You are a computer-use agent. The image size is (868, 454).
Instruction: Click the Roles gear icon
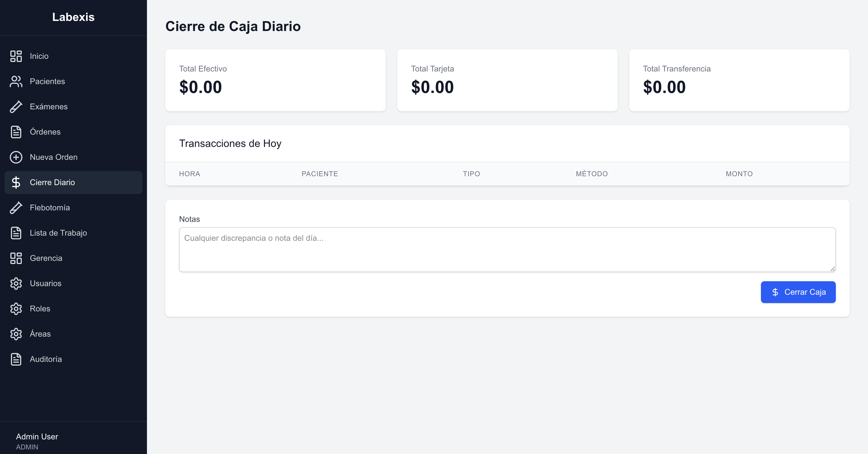pyautogui.click(x=16, y=309)
